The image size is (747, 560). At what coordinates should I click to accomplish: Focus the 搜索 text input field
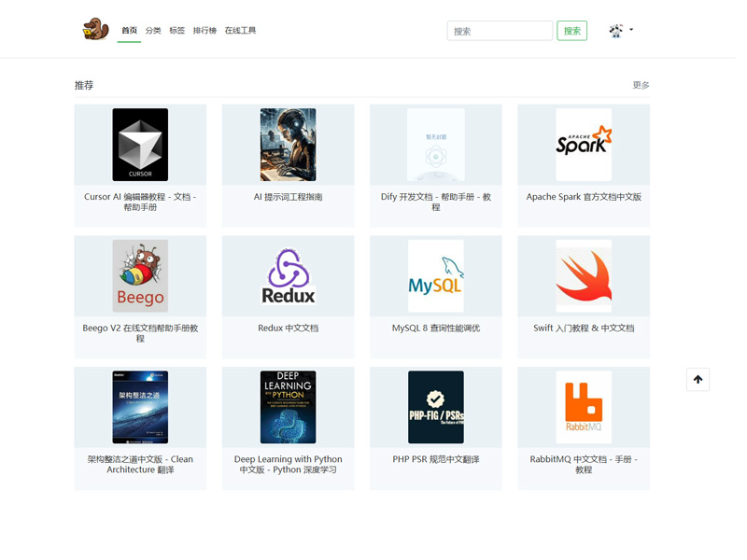tap(500, 31)
